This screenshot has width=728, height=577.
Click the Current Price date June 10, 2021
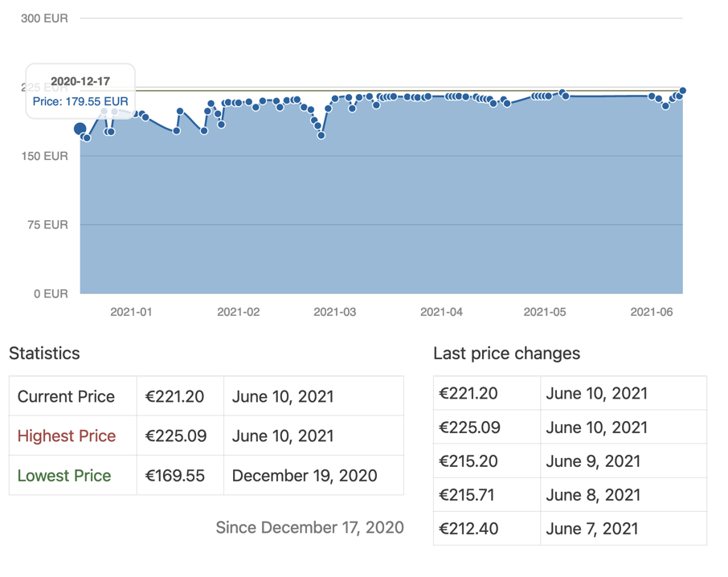pos(314,396)
